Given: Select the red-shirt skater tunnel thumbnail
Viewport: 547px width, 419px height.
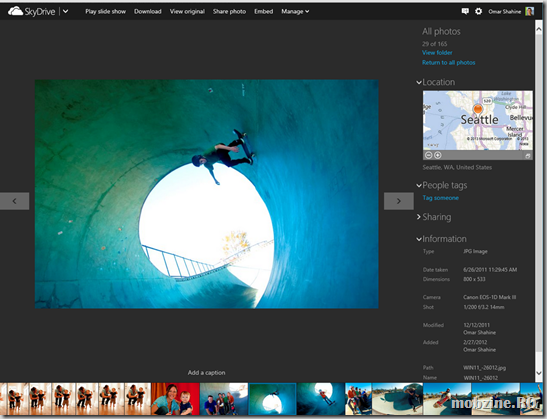Looking at the screenshot, I should 321,399.
